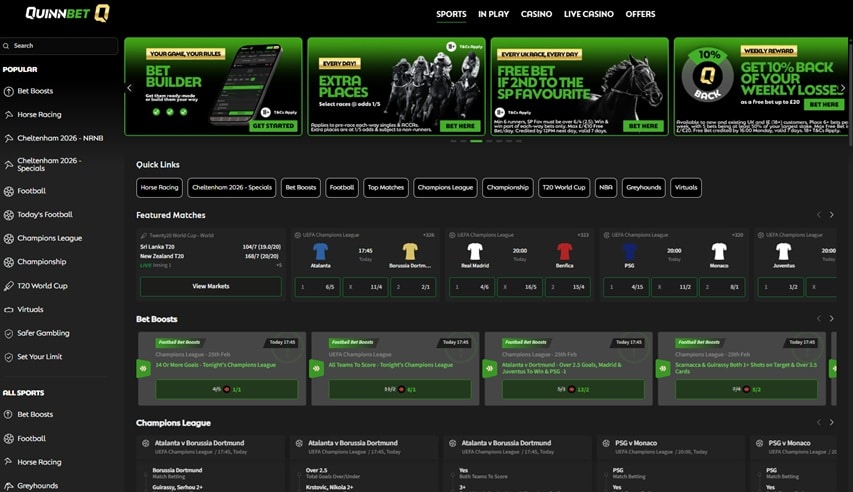Open the Sports tab

[x=451, y=14]
